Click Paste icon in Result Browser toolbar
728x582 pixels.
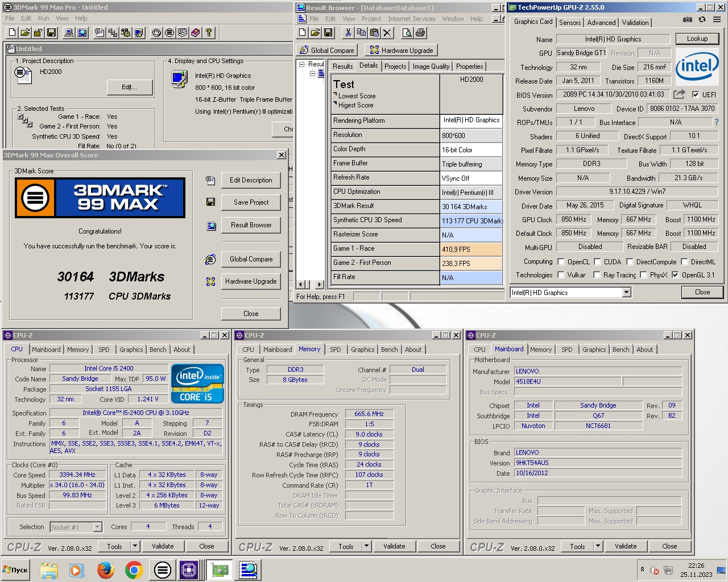coord(374,32)
